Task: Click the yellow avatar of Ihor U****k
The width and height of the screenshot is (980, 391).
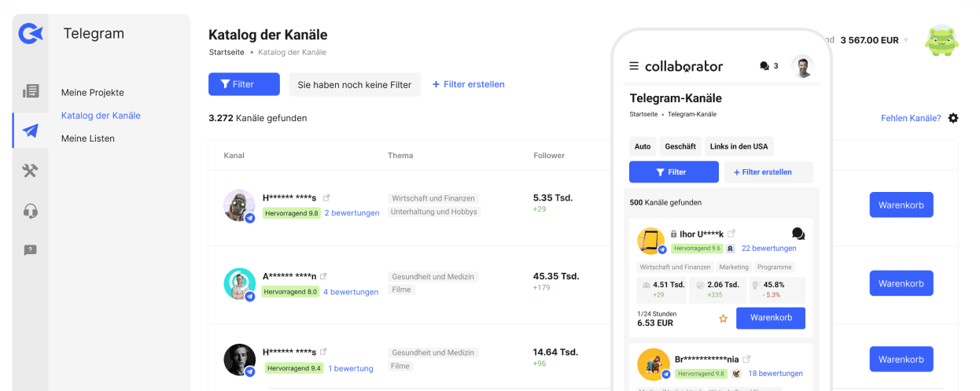Action: [651, 241]
